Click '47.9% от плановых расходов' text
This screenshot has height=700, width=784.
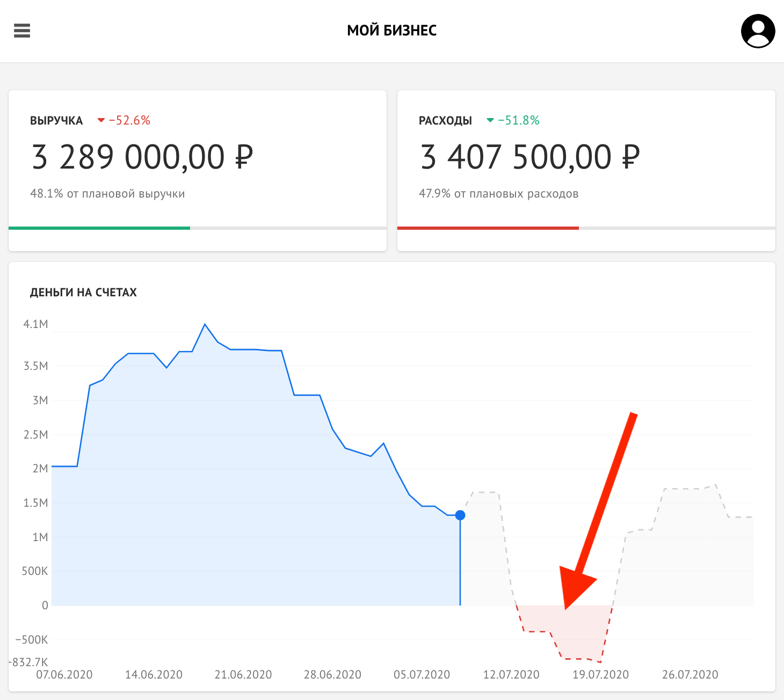[499, 194]
